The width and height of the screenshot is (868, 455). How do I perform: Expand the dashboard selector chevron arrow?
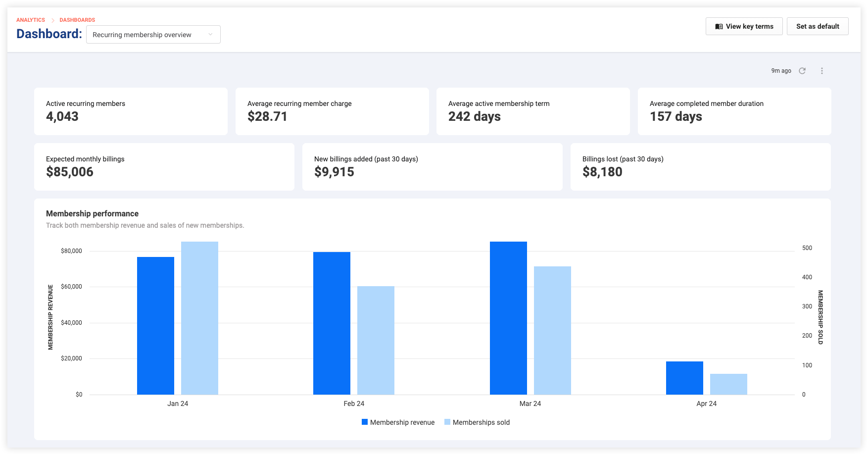(210, 35)
